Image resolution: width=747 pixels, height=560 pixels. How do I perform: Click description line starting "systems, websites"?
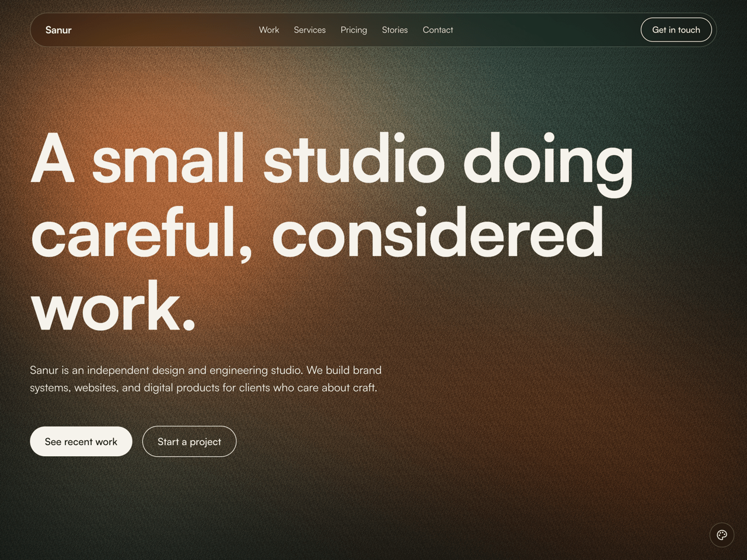click(203, 388)
